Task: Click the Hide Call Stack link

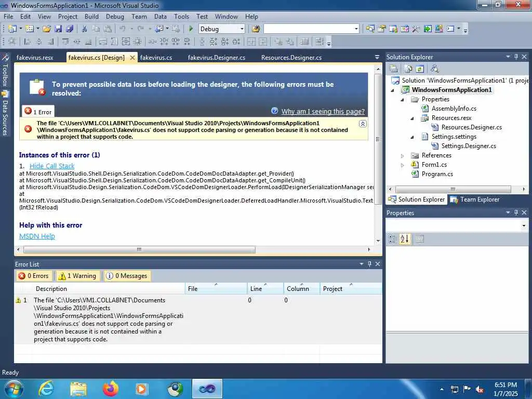Action: coord(52,166)
